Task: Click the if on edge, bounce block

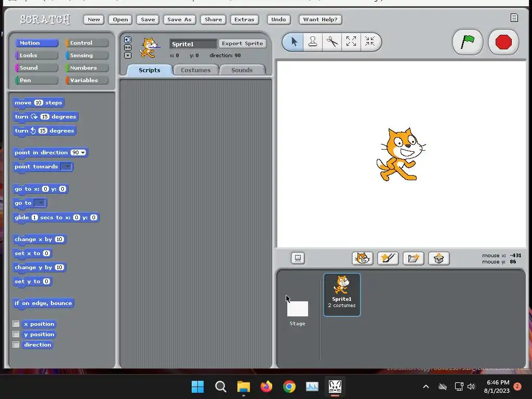Action: pyautogui.click(x=43, y=303)
